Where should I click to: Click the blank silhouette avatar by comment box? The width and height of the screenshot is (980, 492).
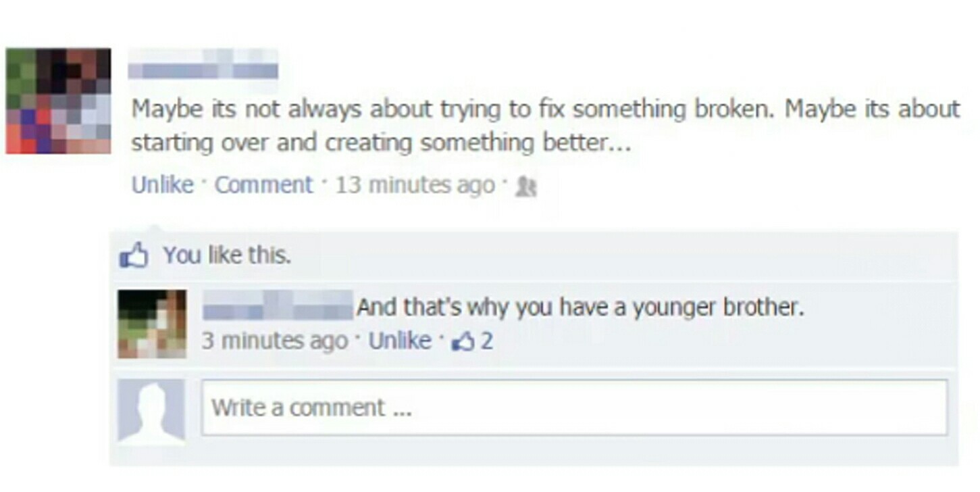pos(152,410)
